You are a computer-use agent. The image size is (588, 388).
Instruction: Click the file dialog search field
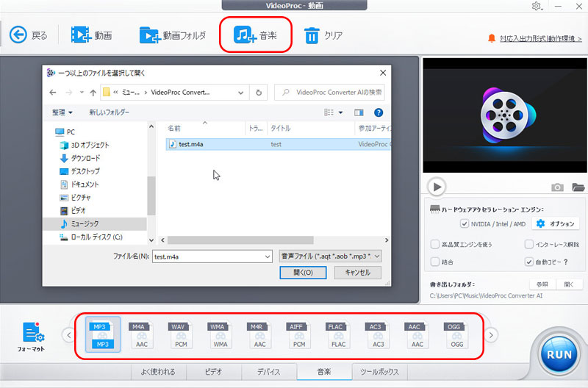tap(329, 93)
